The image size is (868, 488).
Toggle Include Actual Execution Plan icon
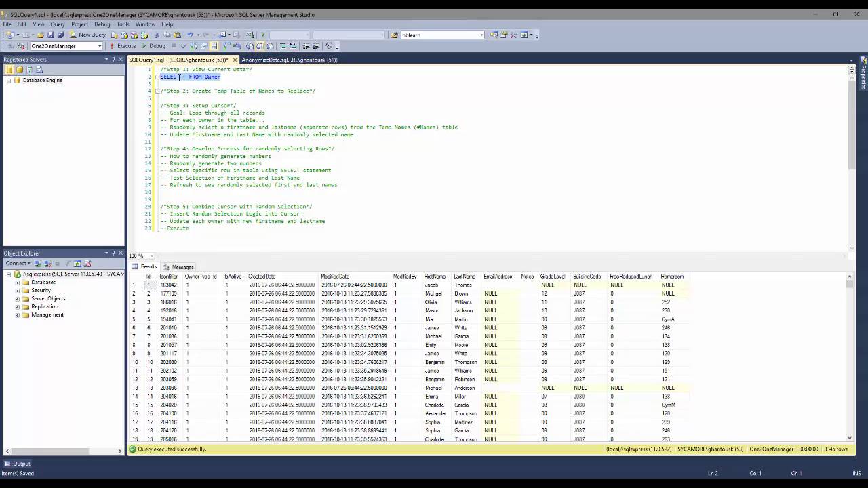(x=226, y=46)
